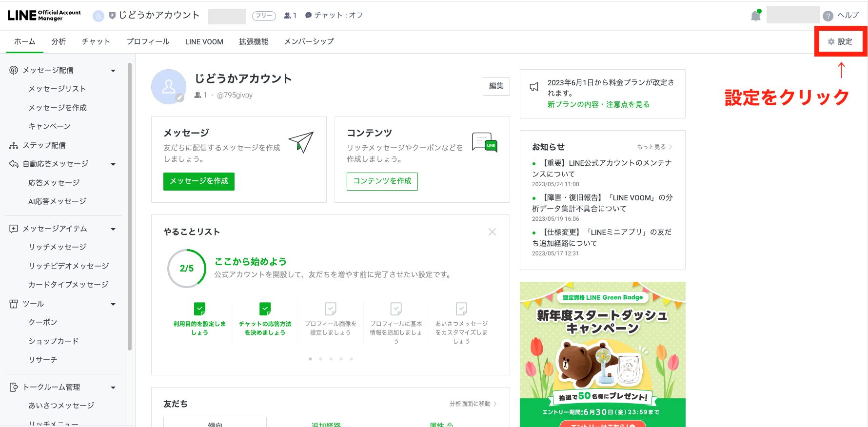This screenshot has height=427, width=868.
Task: Click the paper plane message icon
Action: [x=301, y=142]
